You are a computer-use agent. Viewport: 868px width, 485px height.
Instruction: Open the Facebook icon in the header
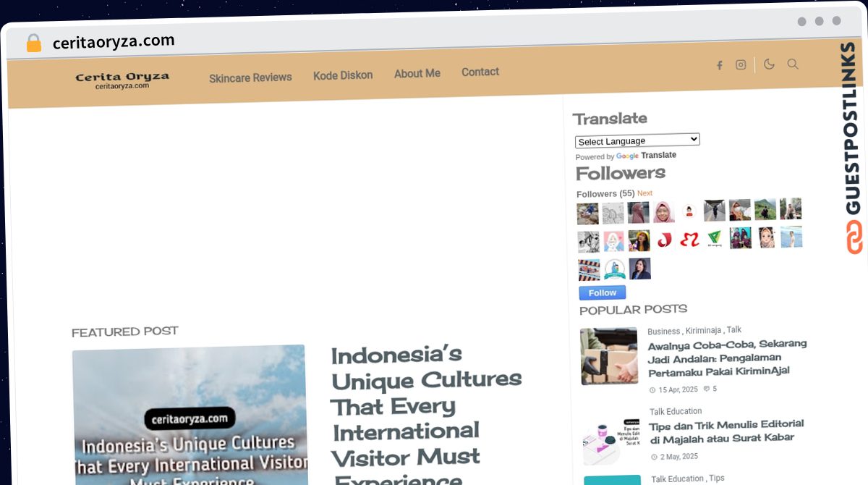coord(719,65)
